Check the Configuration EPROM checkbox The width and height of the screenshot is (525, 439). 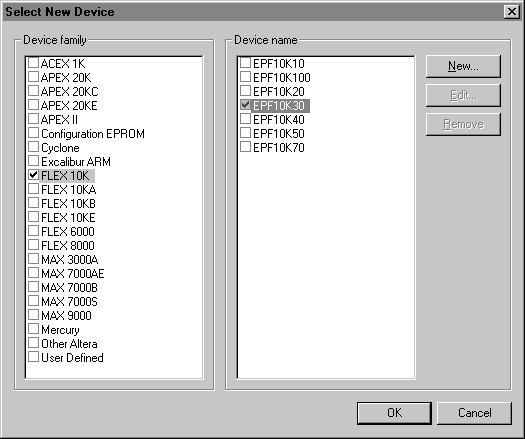pos(33,133)
